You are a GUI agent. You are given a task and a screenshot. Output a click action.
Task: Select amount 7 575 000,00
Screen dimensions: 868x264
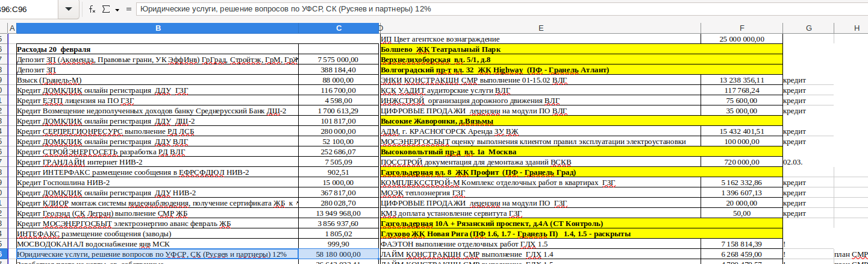click(339, 60)
